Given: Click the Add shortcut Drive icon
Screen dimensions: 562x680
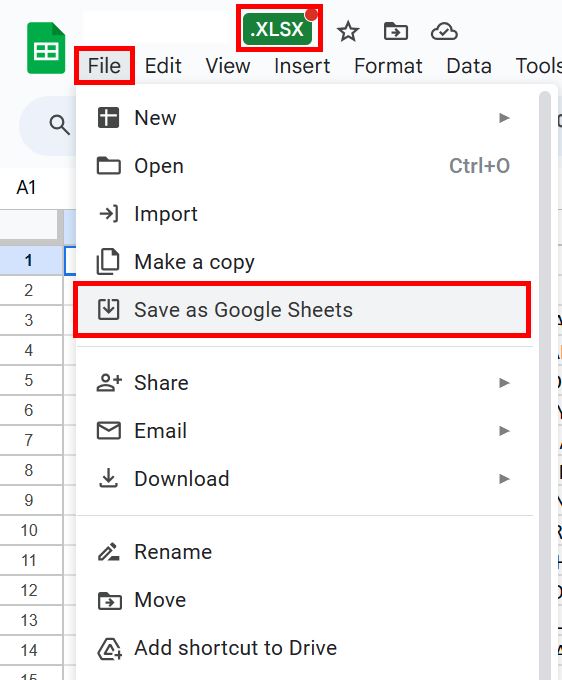Looking at the screenshot, I should click(109, 649).
